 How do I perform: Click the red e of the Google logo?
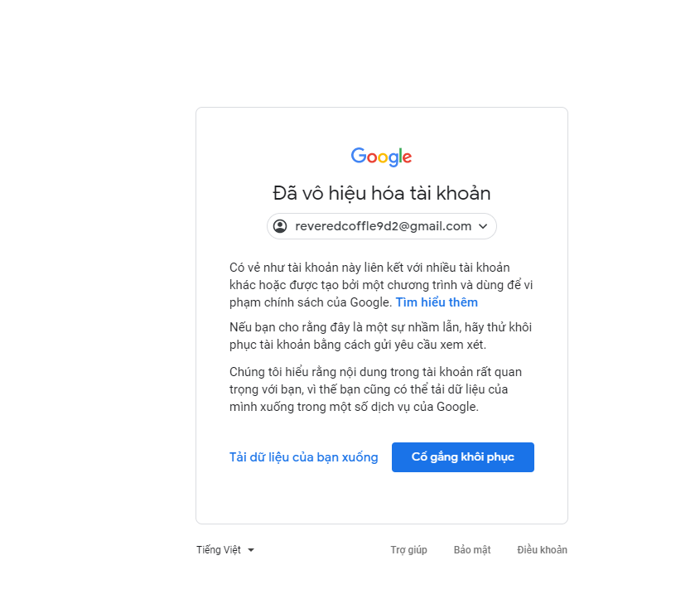tap(407, 157)
